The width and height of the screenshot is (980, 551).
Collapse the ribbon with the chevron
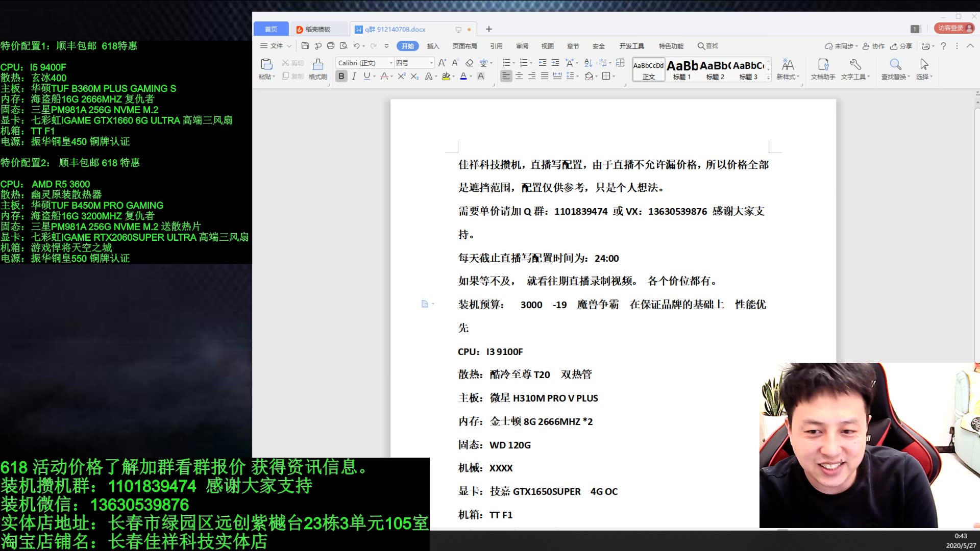[970, 46]
